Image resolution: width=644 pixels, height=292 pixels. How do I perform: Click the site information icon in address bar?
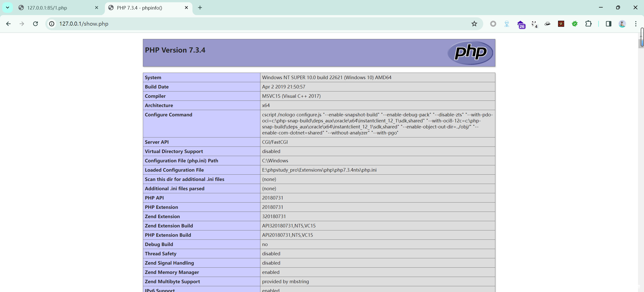click(52, 24)
